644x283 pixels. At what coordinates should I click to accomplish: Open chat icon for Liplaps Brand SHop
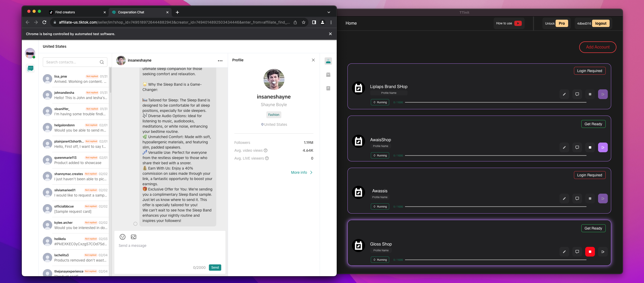577,94
